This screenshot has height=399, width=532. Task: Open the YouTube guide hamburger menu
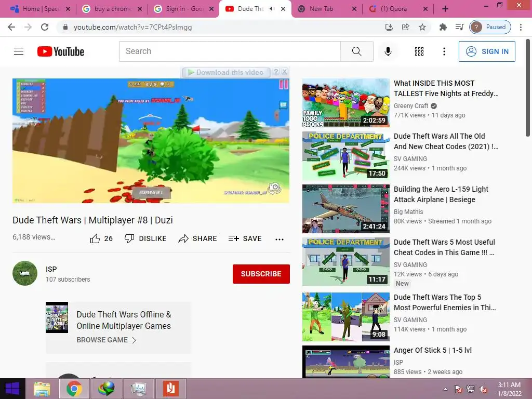pos(19,51)
